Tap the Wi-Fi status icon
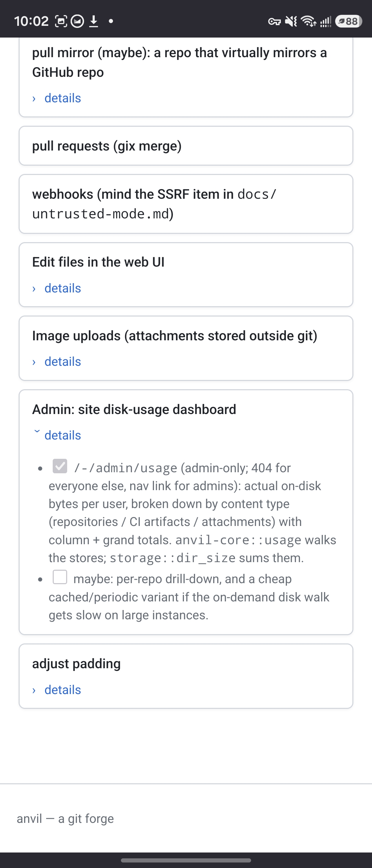Screen dimensions: 372x868 point(309,21)
